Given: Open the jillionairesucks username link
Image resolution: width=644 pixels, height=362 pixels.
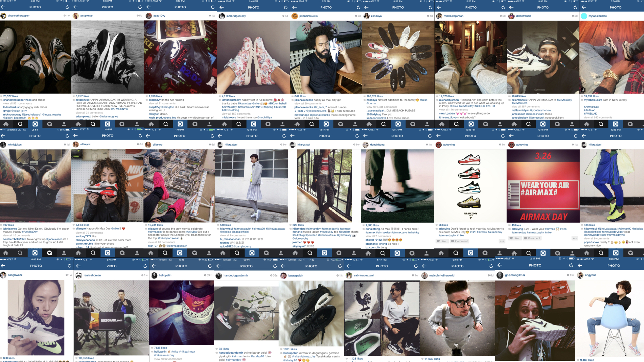Looking at the screenshot, I should point(308,16).
